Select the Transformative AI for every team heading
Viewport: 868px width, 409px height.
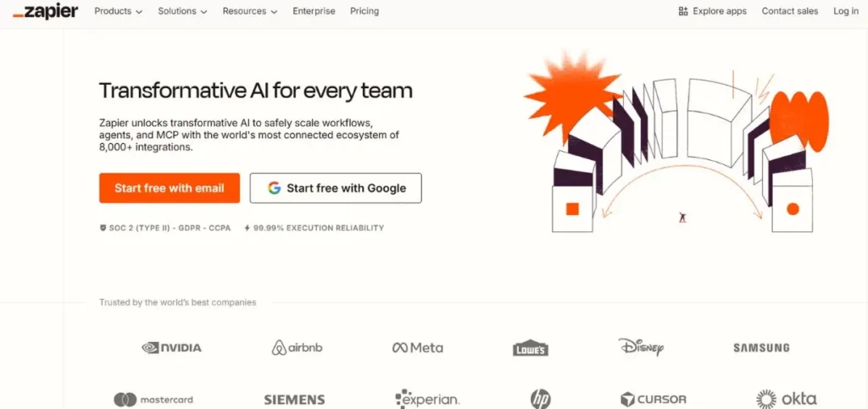[256, 90]
